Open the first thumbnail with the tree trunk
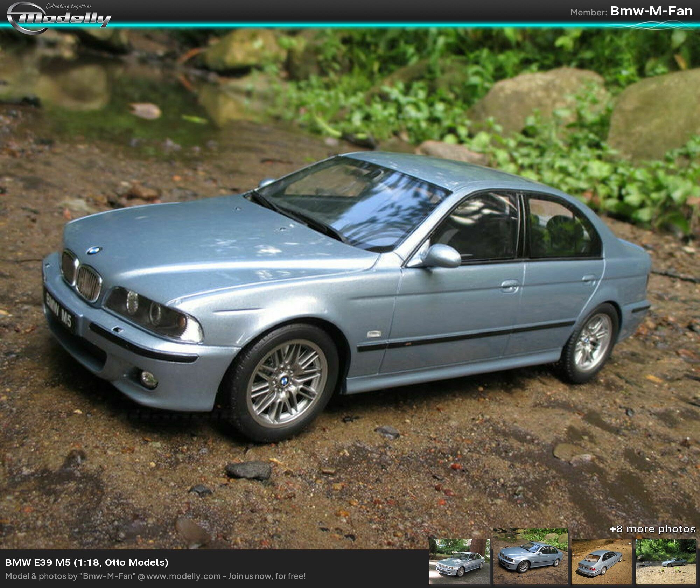 tap(459, 561)
